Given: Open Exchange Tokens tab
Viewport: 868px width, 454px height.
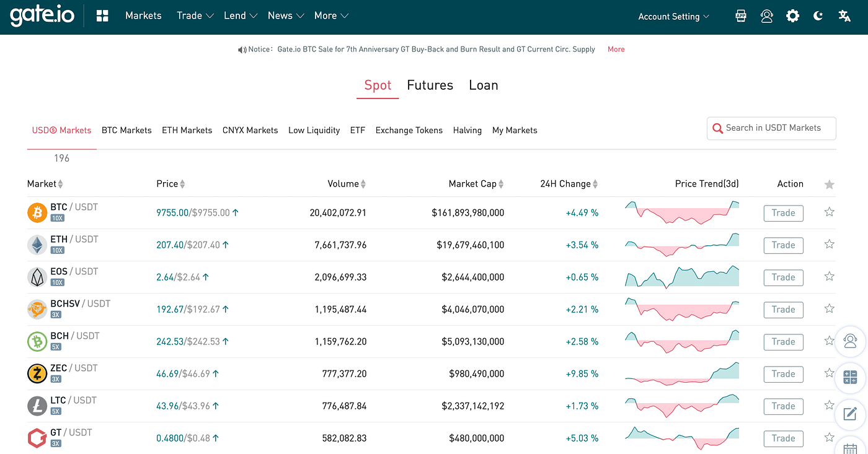Looking at the screenshot, I should [x=409, y=131].
